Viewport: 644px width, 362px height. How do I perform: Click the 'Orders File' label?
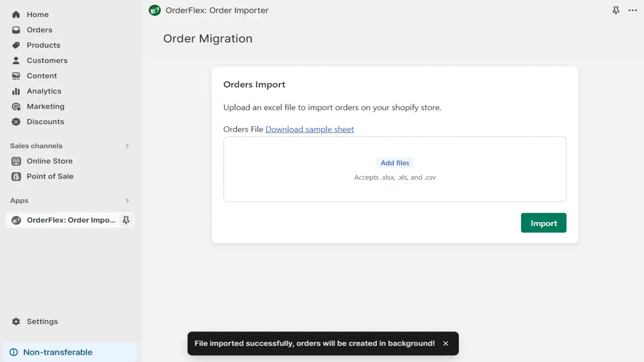tap(243, 129)
